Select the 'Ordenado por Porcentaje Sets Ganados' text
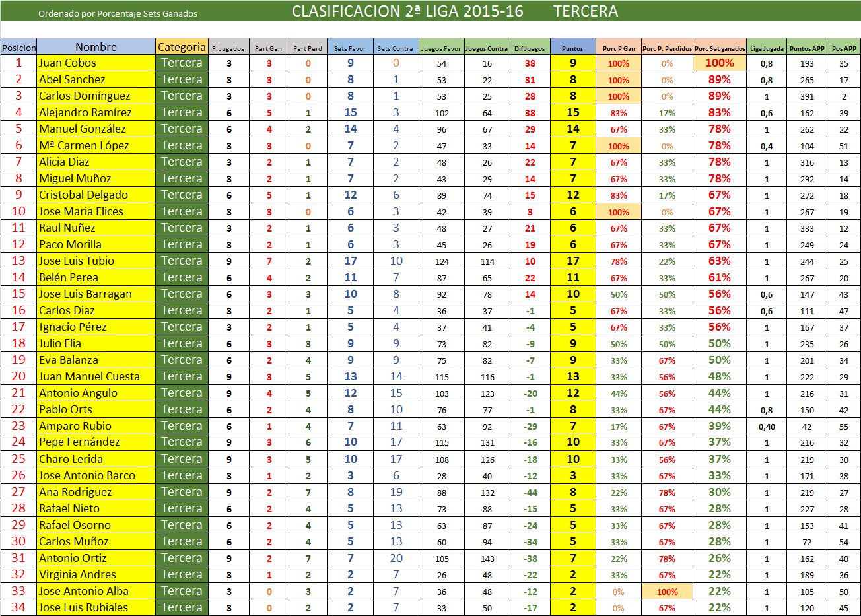The width and height of the screenshot is (861, 616). point(118,13)
